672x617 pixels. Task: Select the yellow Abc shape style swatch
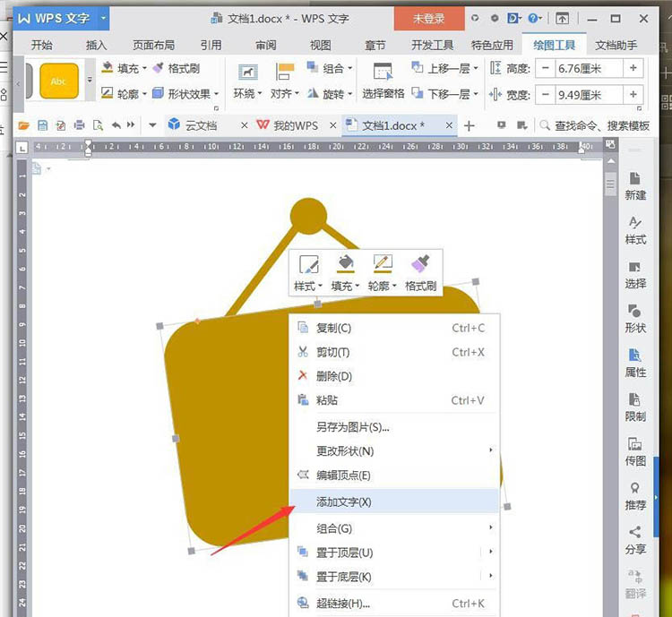59,81
